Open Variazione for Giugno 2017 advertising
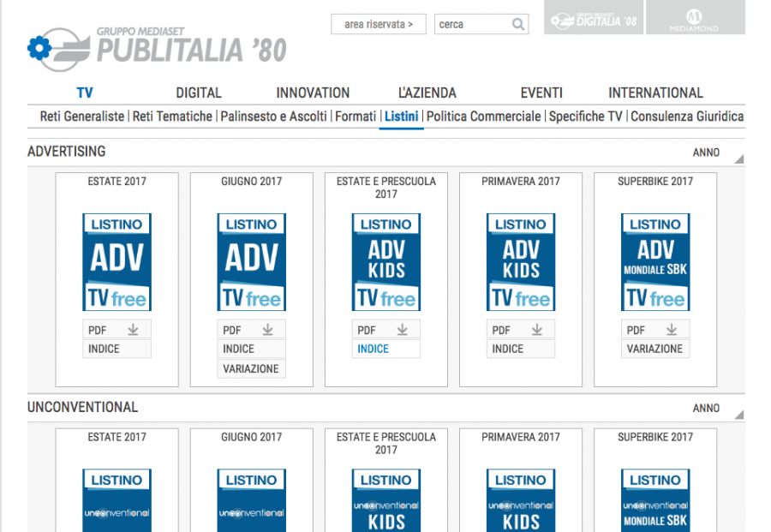 (251, 368)
